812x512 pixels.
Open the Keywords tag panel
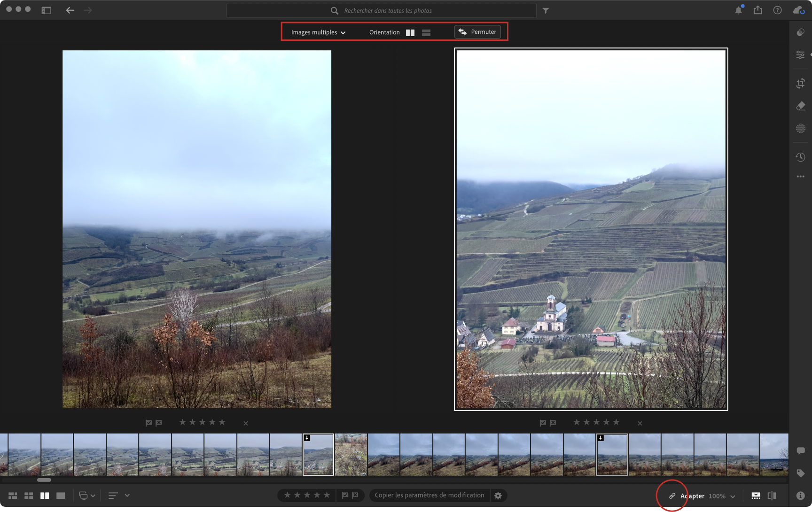point(801,473)
